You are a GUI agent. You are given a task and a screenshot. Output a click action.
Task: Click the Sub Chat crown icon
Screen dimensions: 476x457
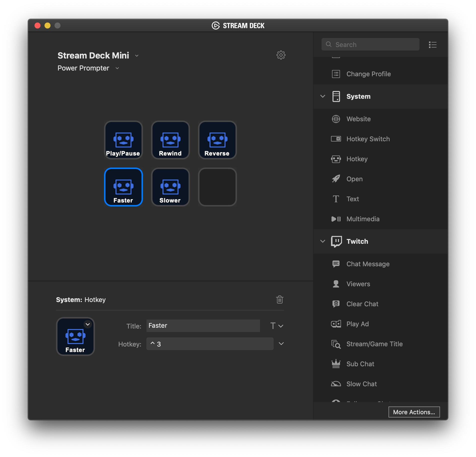(x=336, y=364)
